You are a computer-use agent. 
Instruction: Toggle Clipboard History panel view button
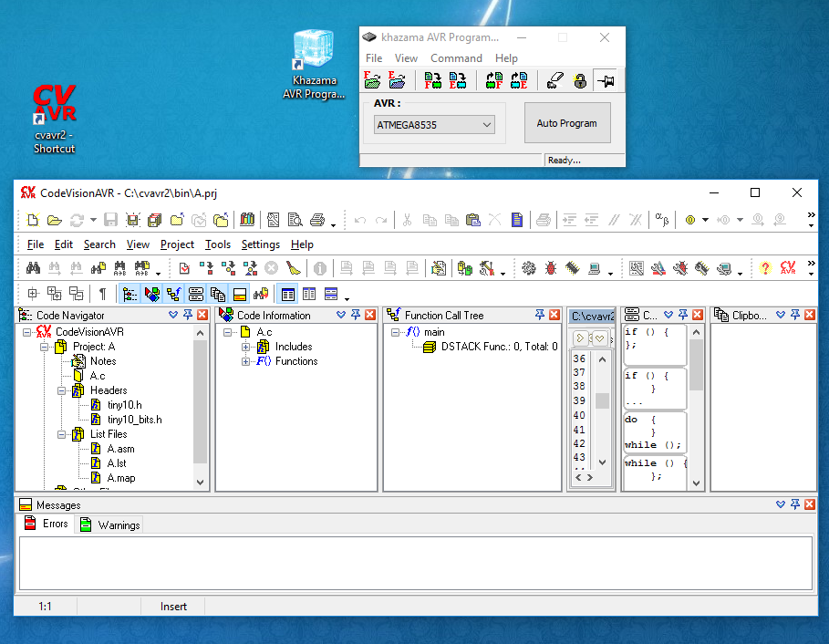(x=218, y=294)
